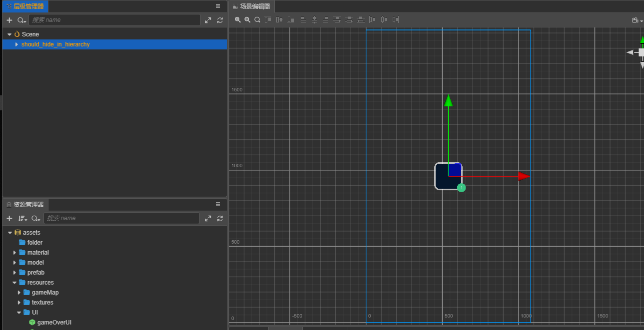Screen dimensions: 644x330
Task: Select the gameOverUI prefab asset
Action: pyautogui.click(x=54, y=323)
